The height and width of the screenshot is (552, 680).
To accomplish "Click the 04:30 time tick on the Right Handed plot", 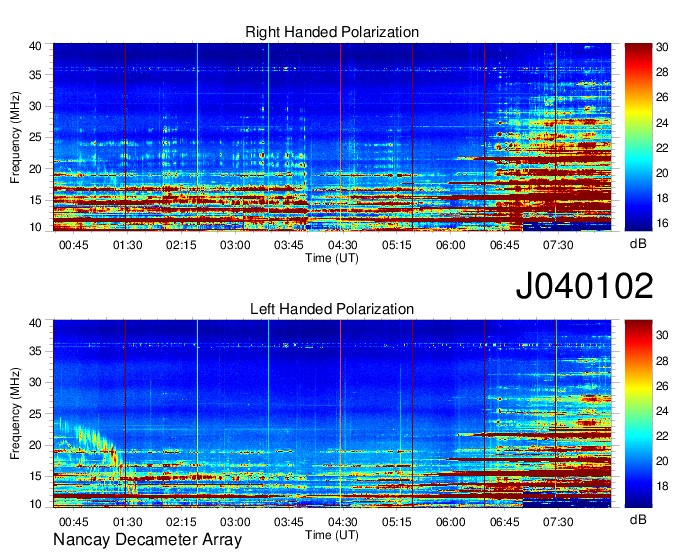I will (x=343, y=245).
